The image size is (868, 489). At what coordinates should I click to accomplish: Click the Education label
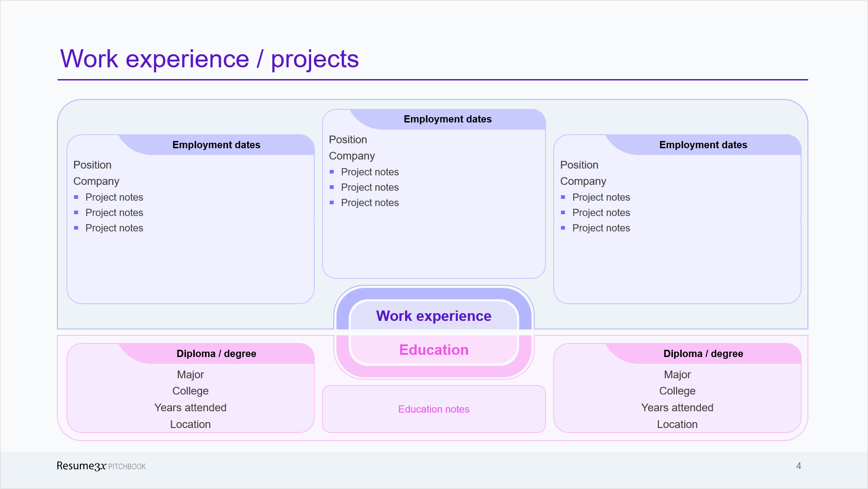(x=434, y=350)
